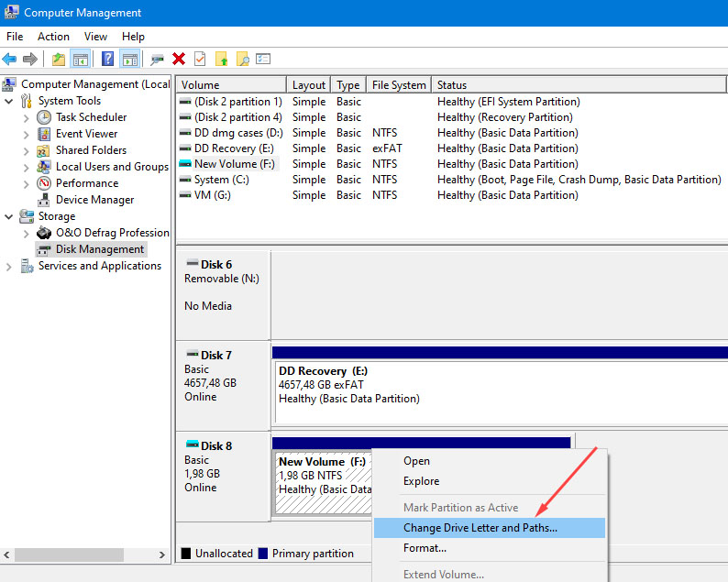This screenshot has height=582, width=728.
Task: Click the Computer Management title bar icon
Action: tap(11, 12)
